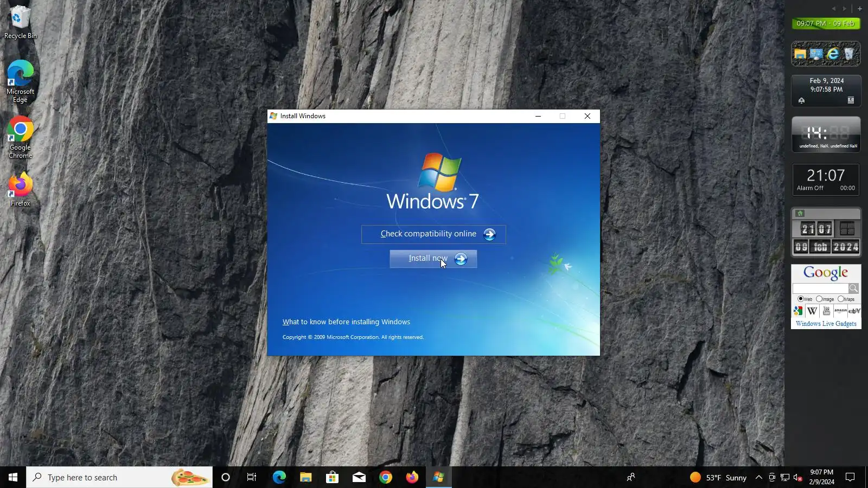The width and height of the screenshot is (868, 488).
Task: Add a gadget with the plus icon
Action: point(859,9)
